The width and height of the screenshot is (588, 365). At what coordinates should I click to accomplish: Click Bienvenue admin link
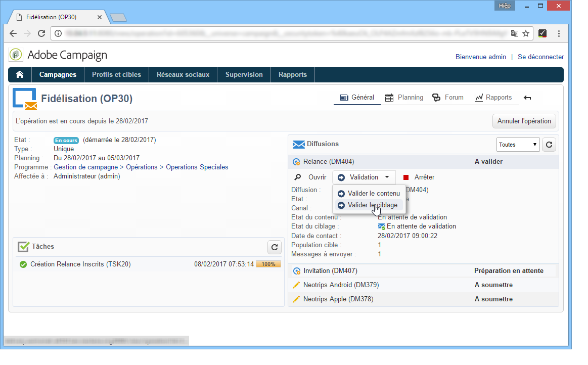coord(481,57)
